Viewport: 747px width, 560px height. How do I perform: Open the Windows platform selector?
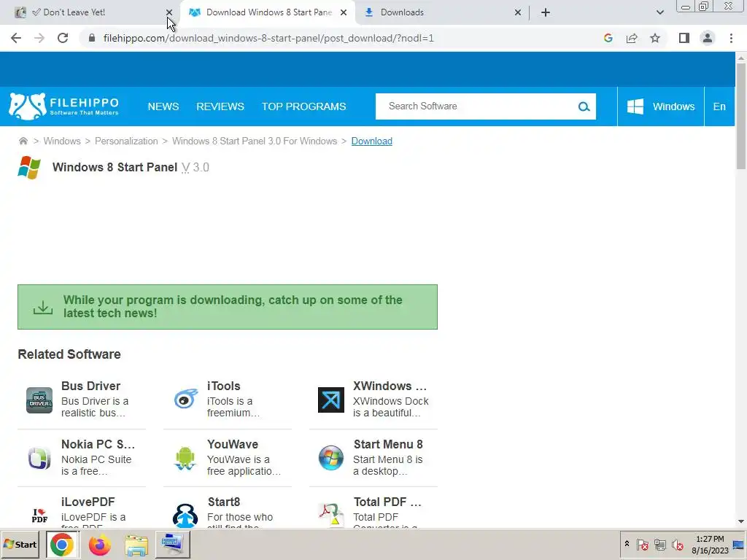[661, 106]
